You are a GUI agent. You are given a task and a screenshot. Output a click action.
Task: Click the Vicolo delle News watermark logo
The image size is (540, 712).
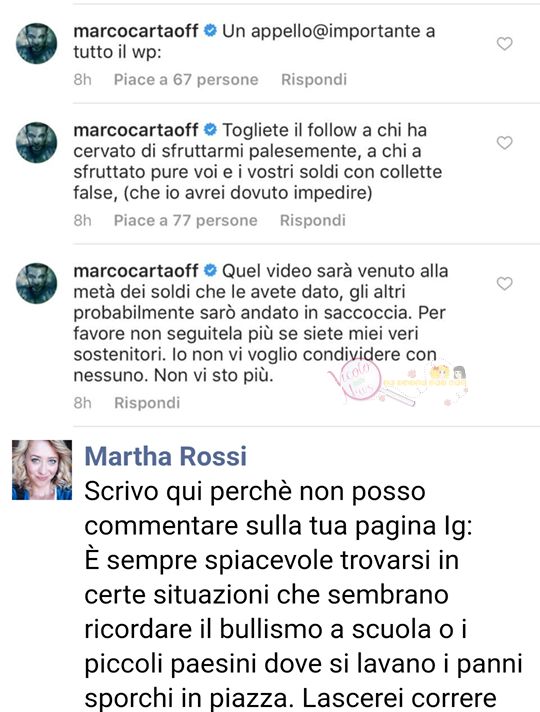[396, 382]
